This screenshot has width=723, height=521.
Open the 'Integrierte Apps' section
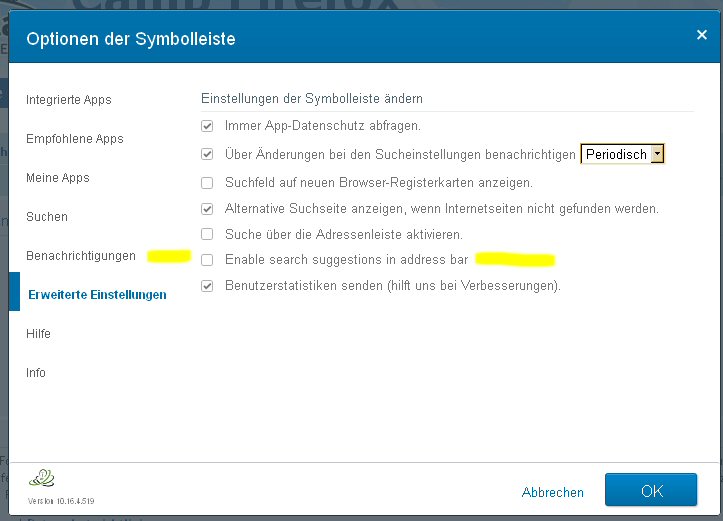(69, 100)
